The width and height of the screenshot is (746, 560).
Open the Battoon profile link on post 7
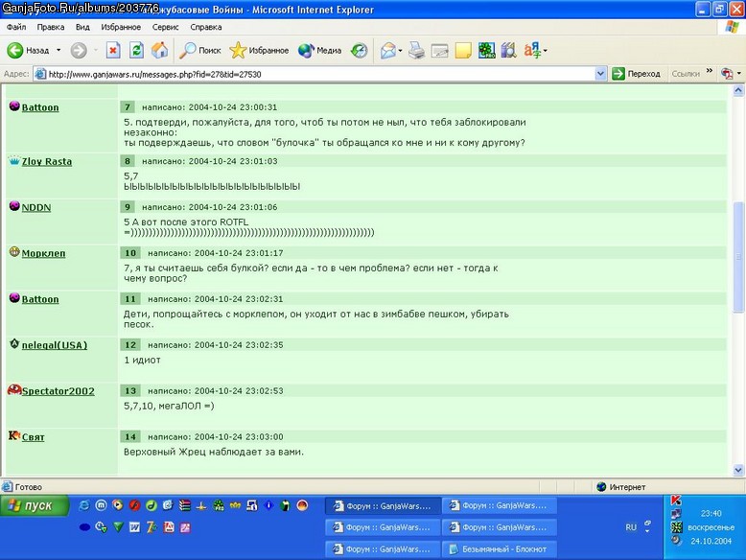click(x=40, y=107)
